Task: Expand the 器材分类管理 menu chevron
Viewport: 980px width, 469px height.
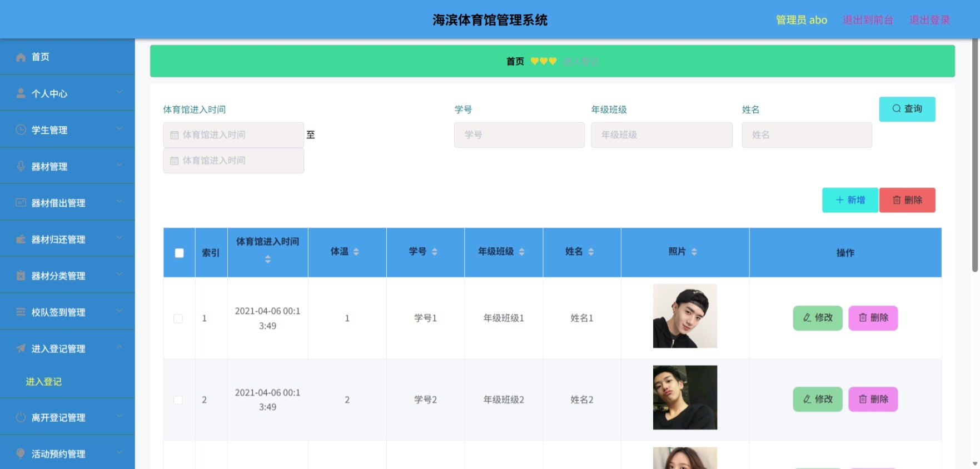Action: (119, 275)
